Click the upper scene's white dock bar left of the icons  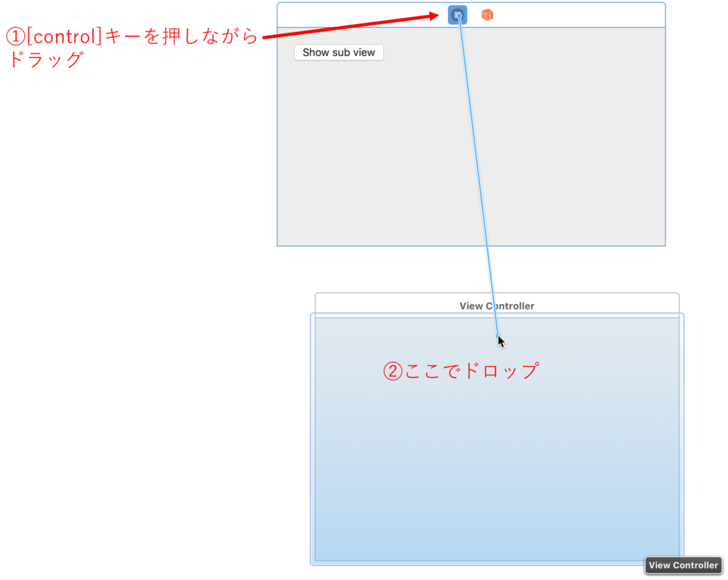(355, 15)
